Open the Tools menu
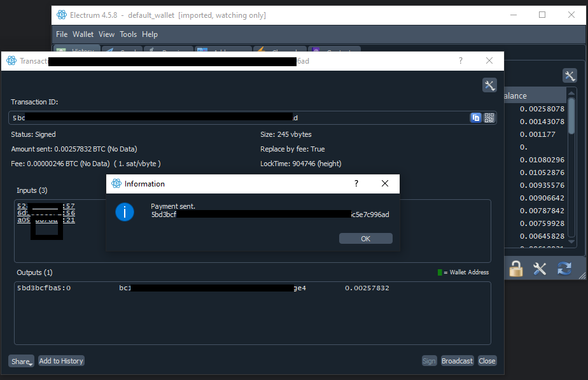Screen dimensions: 588x380 tap(129, 34)
